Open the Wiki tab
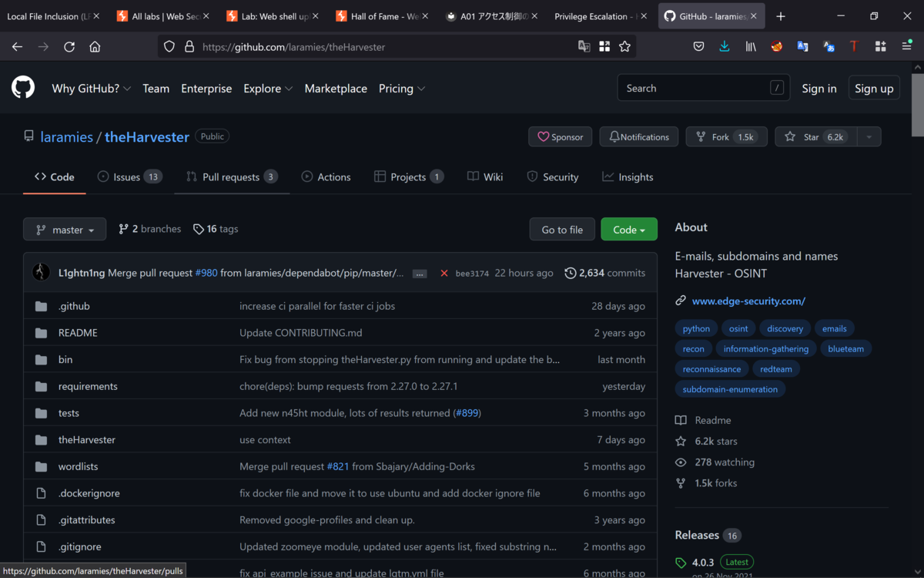Viewport: 924px width, 578px height. 485,177
